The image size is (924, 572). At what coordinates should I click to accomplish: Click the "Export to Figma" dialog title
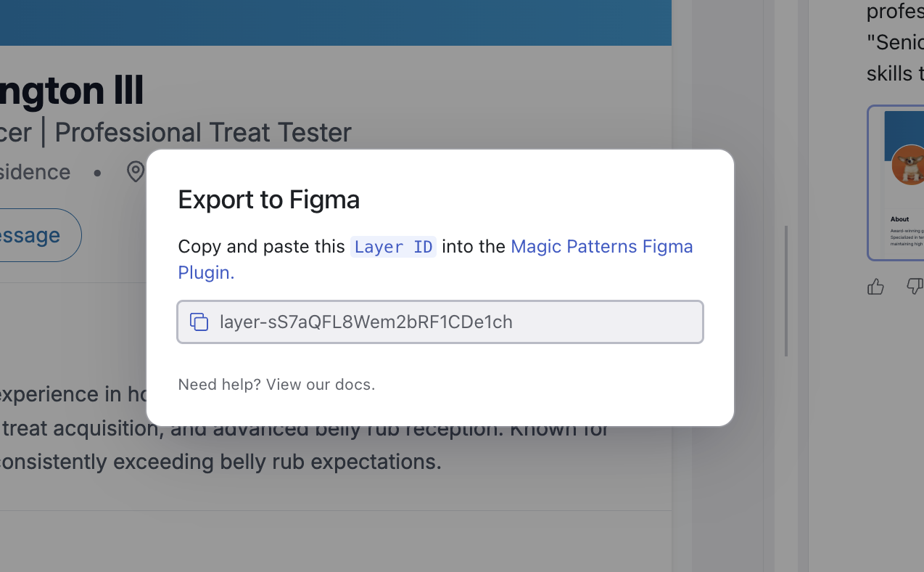269,200
